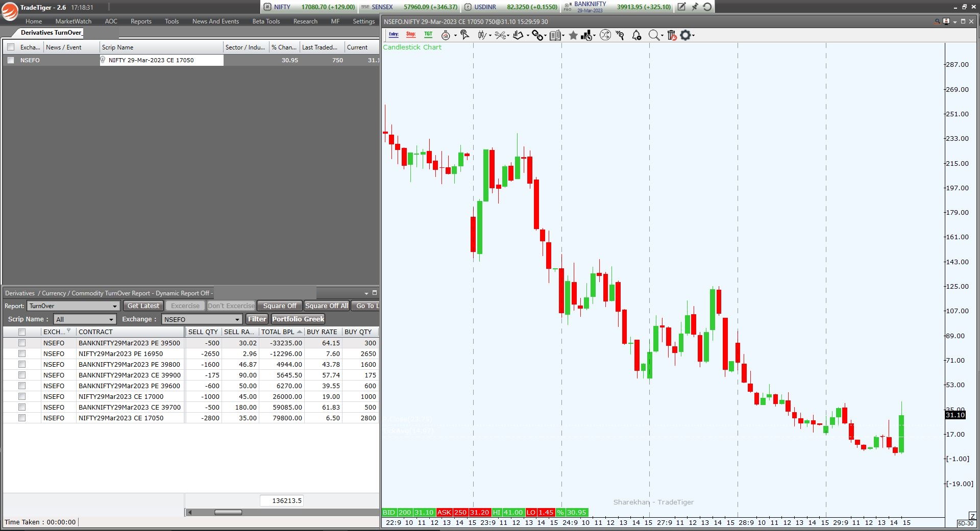Viewport: 980px width, 531px height.
Task: Click the open book icon in chart toolbar
Action: [x=555, y=35]
